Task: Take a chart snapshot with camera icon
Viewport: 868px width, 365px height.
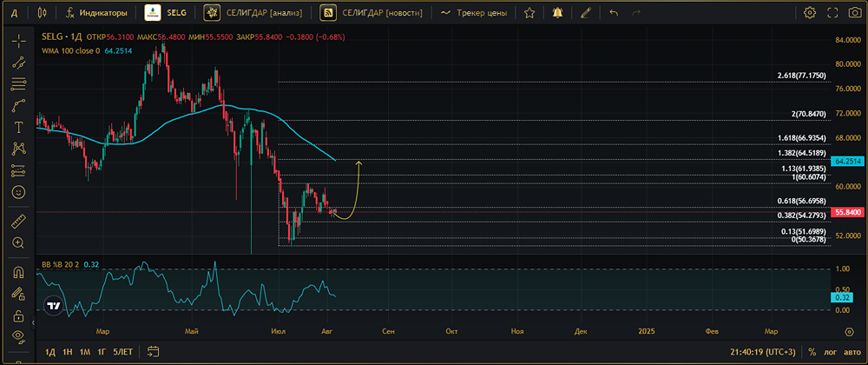Action: [855, 12]
